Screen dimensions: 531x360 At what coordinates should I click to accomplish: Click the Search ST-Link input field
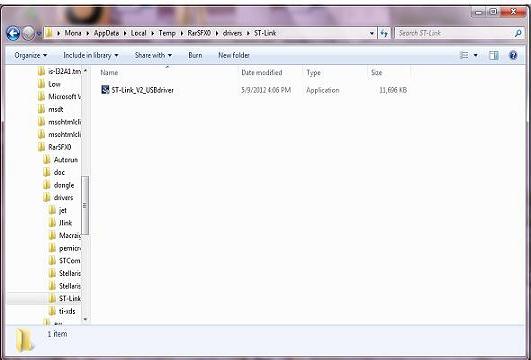[x=454, y=33]
